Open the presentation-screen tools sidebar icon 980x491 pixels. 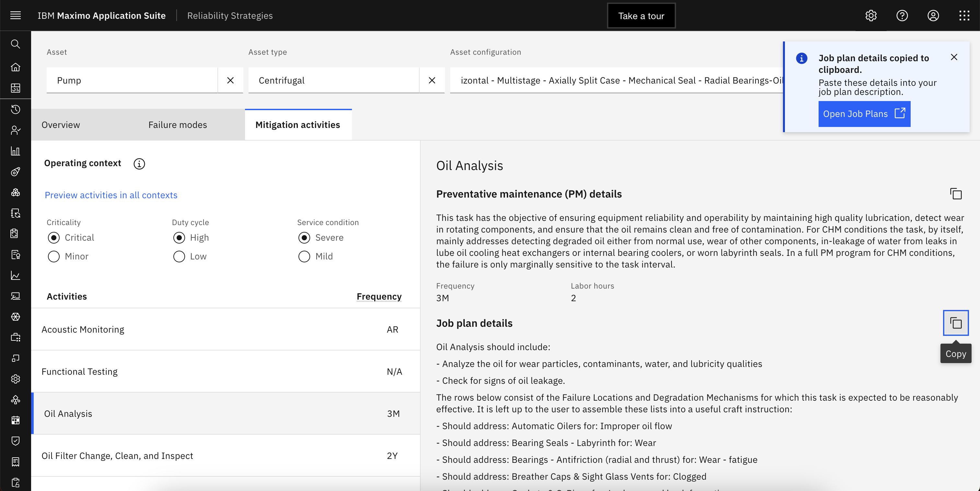[15, 296]
